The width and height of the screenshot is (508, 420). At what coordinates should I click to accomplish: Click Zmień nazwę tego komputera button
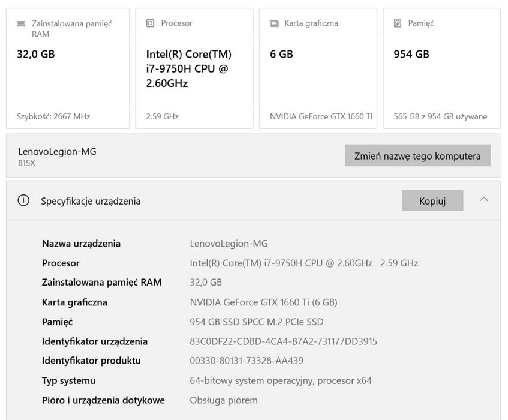tap(417, 155)
